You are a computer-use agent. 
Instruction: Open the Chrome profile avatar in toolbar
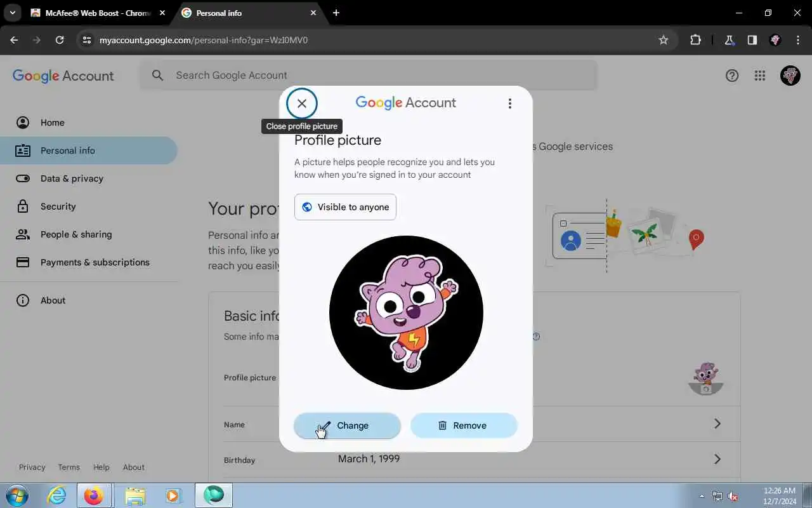coord(775,40)
